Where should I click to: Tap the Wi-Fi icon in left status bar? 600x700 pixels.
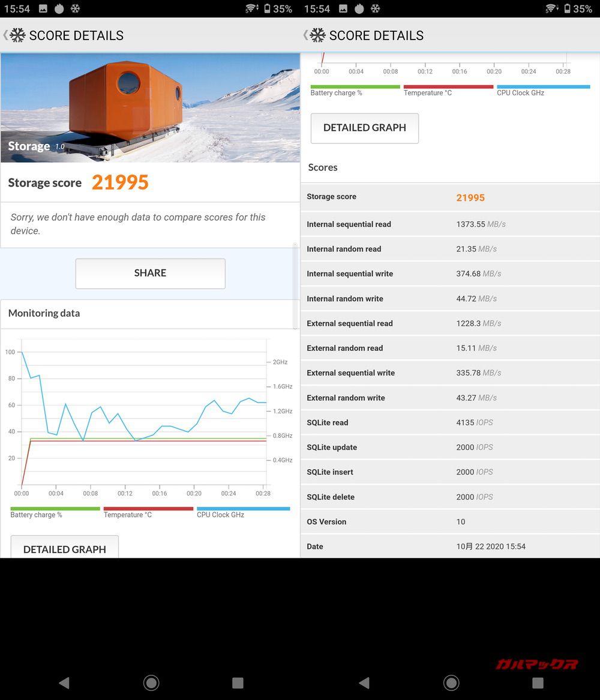pos(252,8)
